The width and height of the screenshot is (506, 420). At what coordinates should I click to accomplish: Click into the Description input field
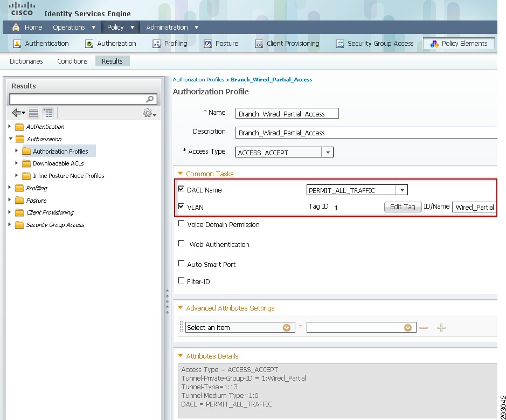(x=366, y=133)
